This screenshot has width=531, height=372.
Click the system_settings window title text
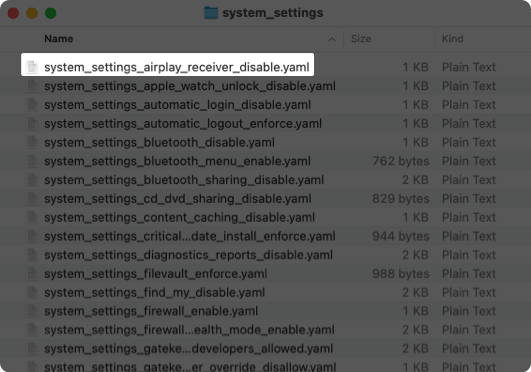tap(273, 13)
